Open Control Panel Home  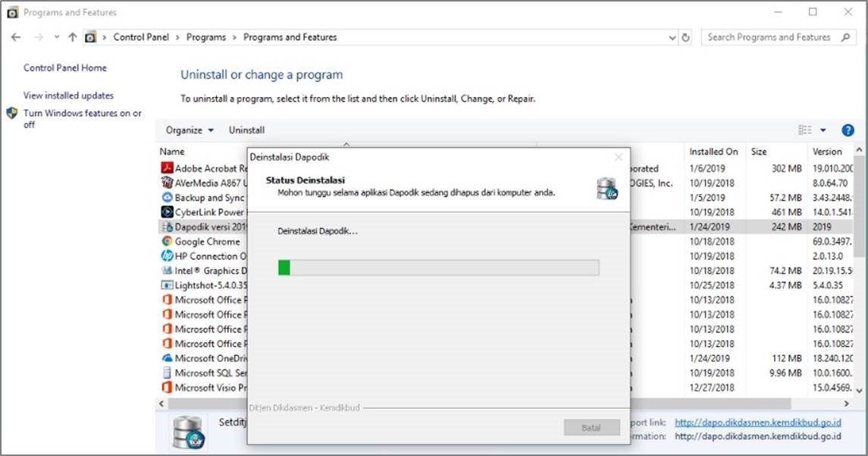click(x=65, y=67)
